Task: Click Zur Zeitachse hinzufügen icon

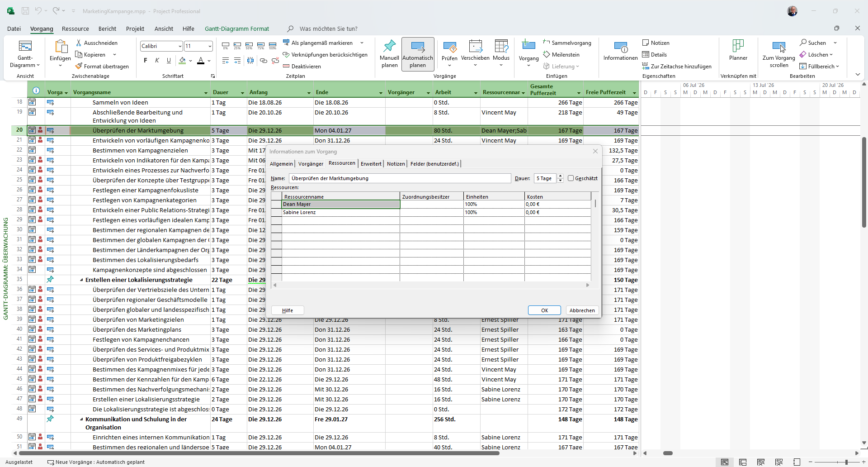Action: pyautogui.click(x=646, y=66)
